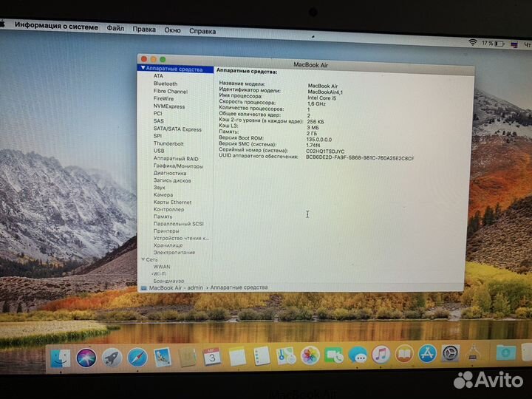Open Notes app in the Dock
Viewport: 532px width, 399px height.
pos(237,357)
